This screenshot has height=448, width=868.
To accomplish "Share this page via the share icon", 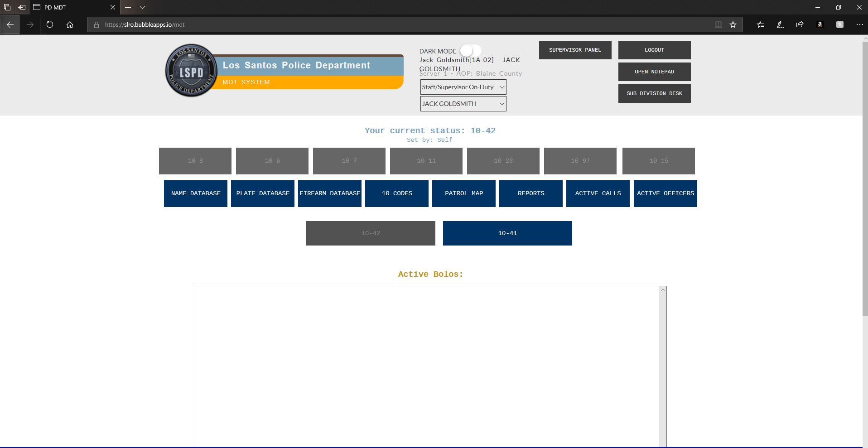I will [x=800, y=25].
